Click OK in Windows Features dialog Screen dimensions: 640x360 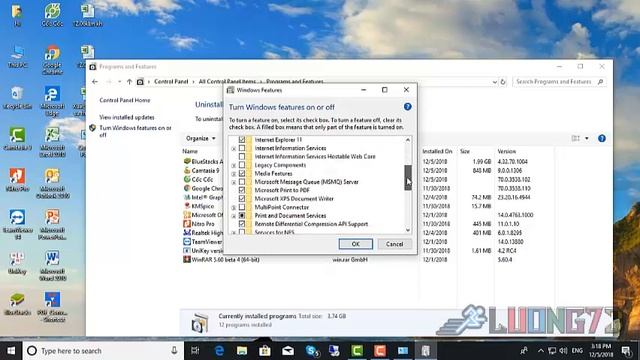click(356, 244)
